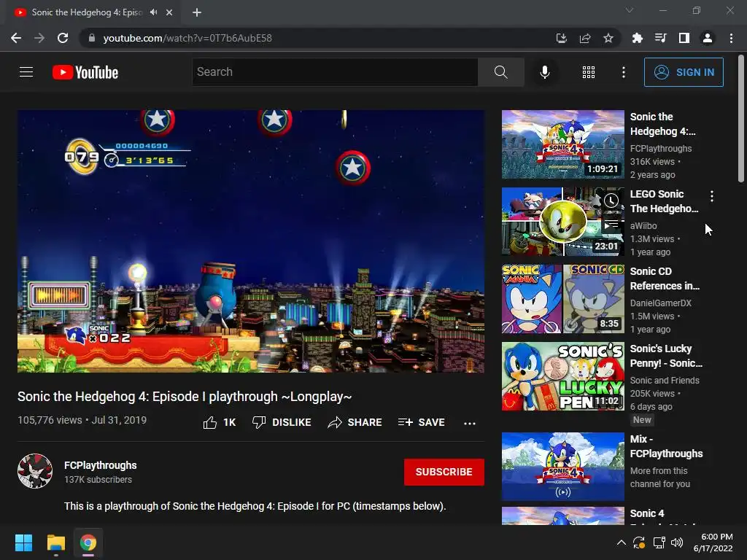Screen dimensions: 747x560
Task: Add LEGO Sonic video to queue
Action: click(x=611, y=223)
